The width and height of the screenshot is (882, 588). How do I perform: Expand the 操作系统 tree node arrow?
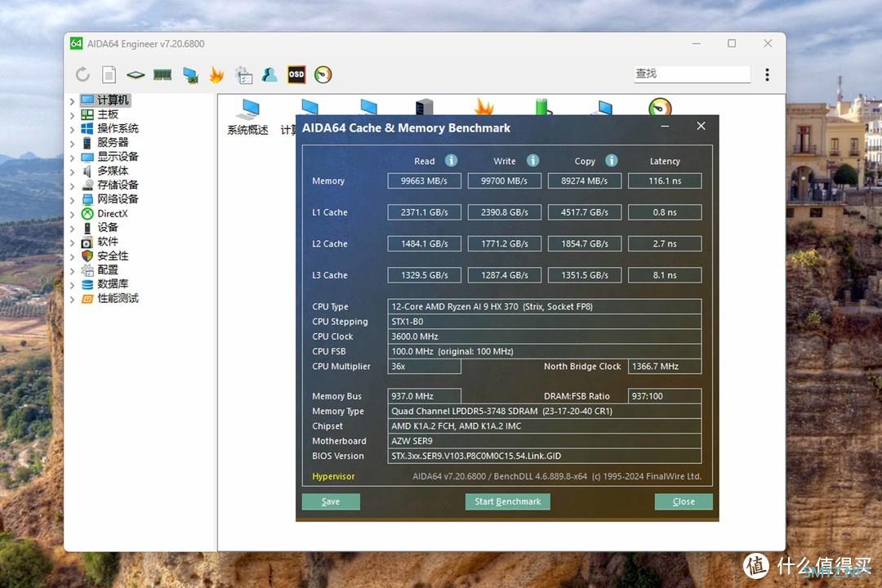pos(72,129)
